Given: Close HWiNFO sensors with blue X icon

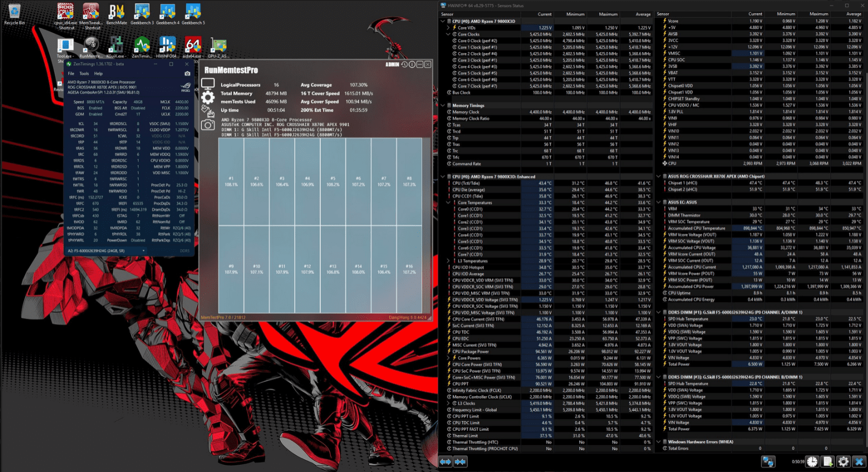Looking at the screenshot, I should click(x=859, y=462).
